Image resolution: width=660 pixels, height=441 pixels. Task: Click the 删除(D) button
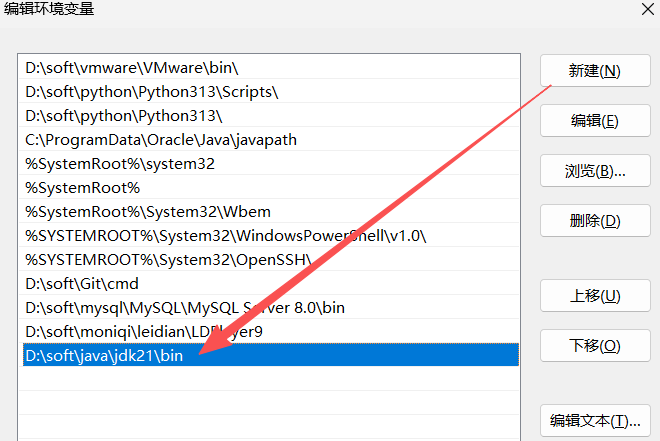pos(595,220)
